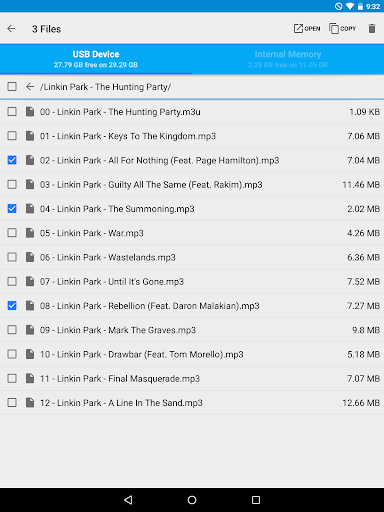The width and height of the screenshot is (384, 512).
Task: Tap file icon of The Hunting Party.m3u
Action: pos(30,111)
